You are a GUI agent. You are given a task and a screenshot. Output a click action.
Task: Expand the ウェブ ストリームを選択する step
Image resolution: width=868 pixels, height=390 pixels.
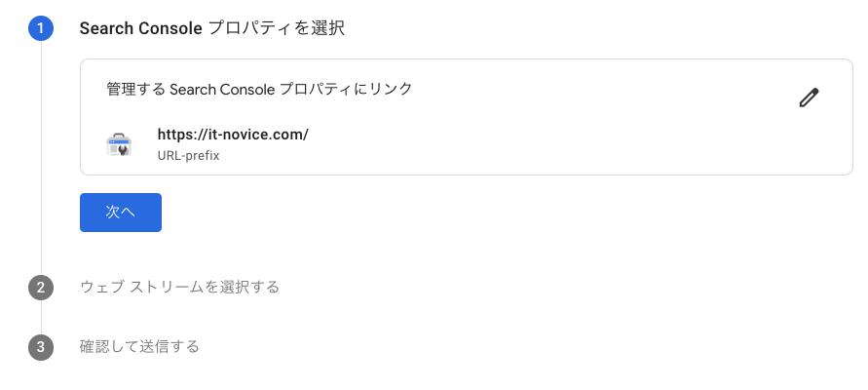(x=179, y=287)
